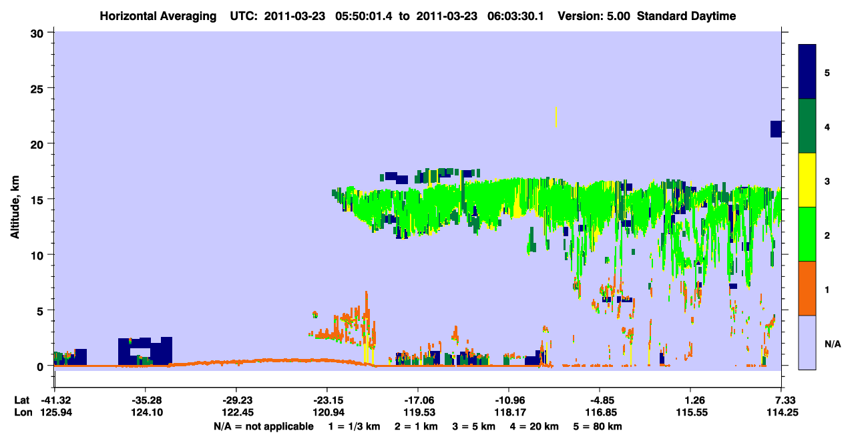Click the y-axis tick label '15'
868x445 pixels.
(39, 199)
